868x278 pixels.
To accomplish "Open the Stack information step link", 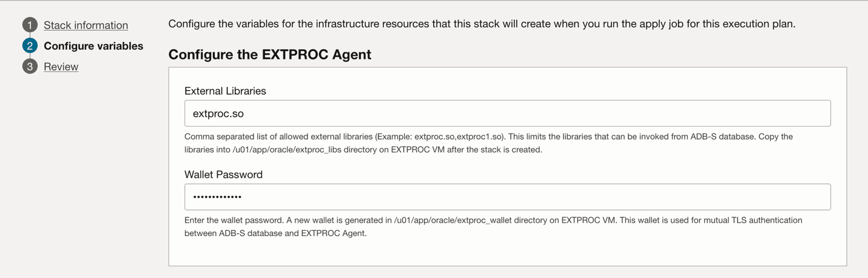I will tap(86, 25).
